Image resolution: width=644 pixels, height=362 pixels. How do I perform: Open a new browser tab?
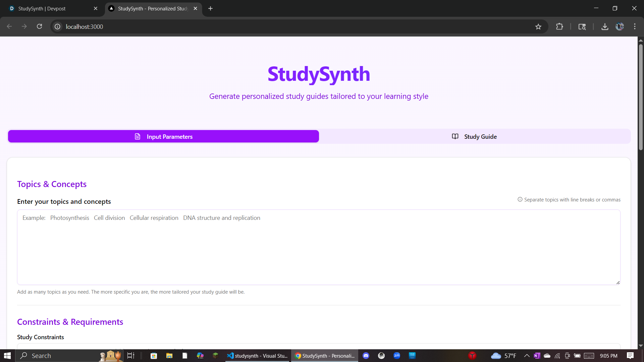tap(210, 9)
